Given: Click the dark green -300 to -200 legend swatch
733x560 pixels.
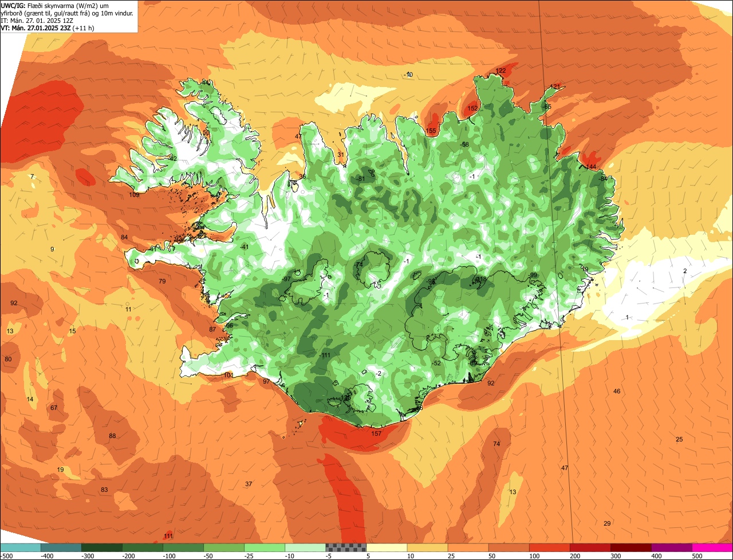Looking at the screenshot, I should [x=102, y=547].
